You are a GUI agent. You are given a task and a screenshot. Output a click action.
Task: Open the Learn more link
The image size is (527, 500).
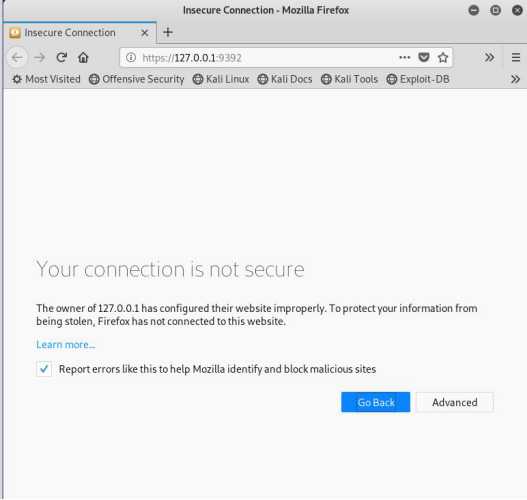(66, 344)
